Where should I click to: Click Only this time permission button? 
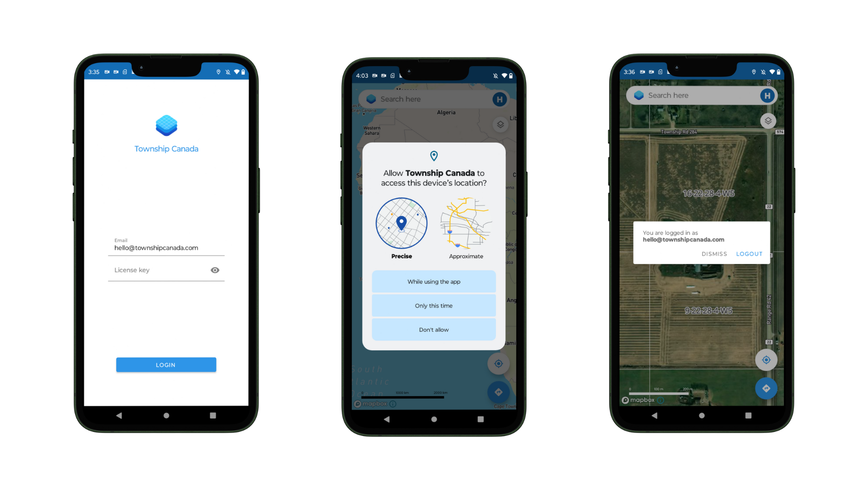point(434,305)
